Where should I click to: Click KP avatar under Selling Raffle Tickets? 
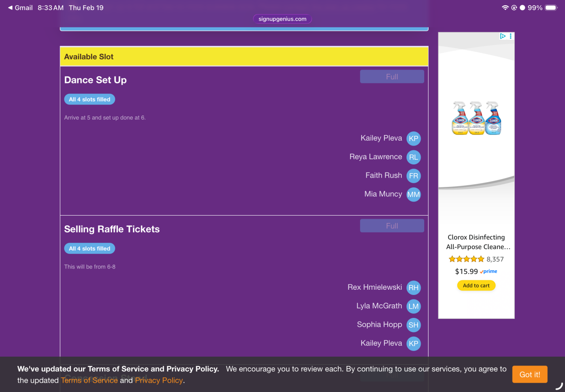pyautogui.click(x=414, y=343)
